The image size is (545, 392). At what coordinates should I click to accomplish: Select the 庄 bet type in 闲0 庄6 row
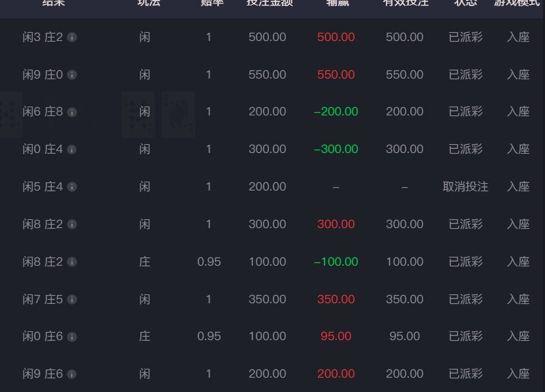coord(145,336)
